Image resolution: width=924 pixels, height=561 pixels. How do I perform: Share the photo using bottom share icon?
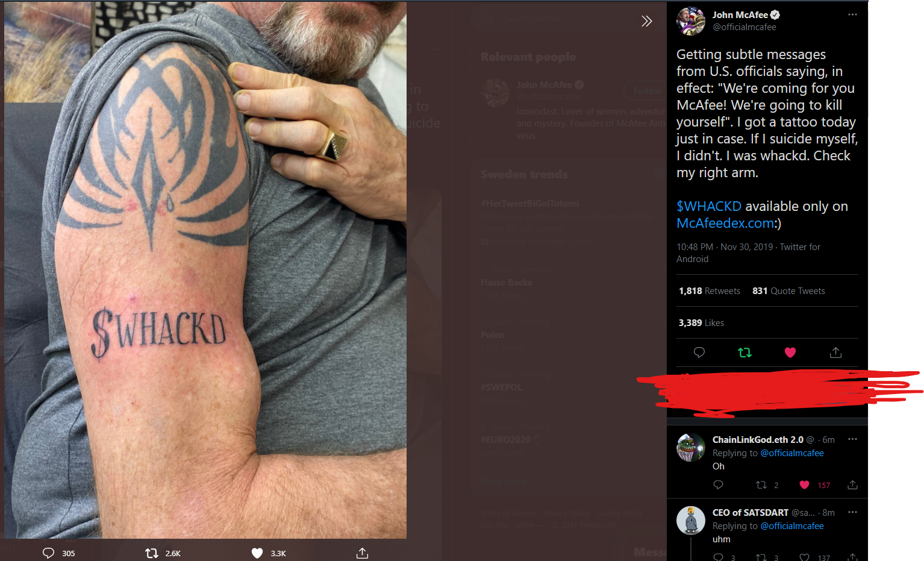362,553
